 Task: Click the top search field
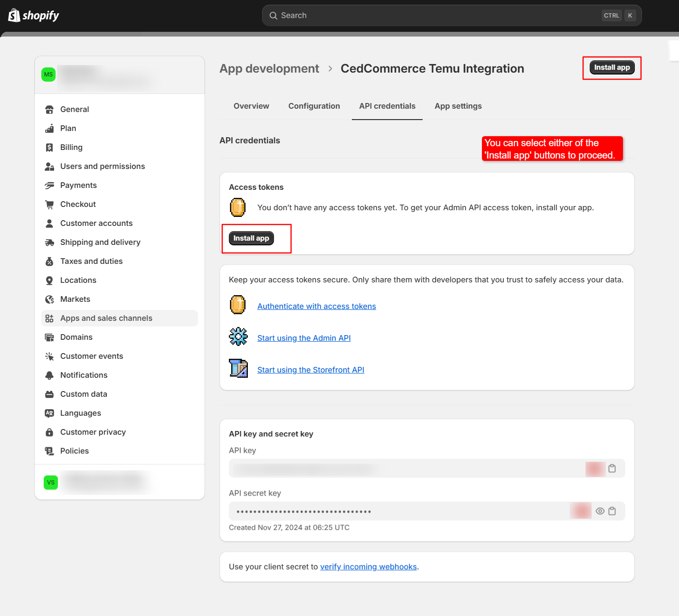pyautogui.click(x=452, y=16)
